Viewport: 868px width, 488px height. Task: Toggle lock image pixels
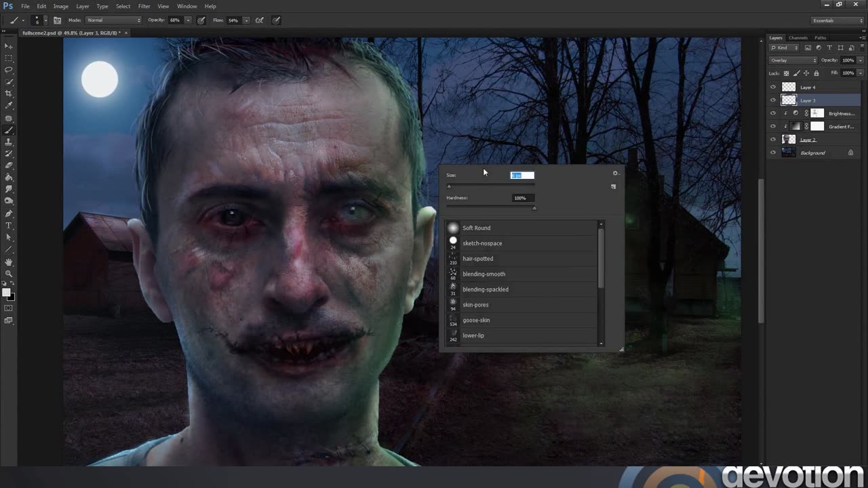(796, 73)
